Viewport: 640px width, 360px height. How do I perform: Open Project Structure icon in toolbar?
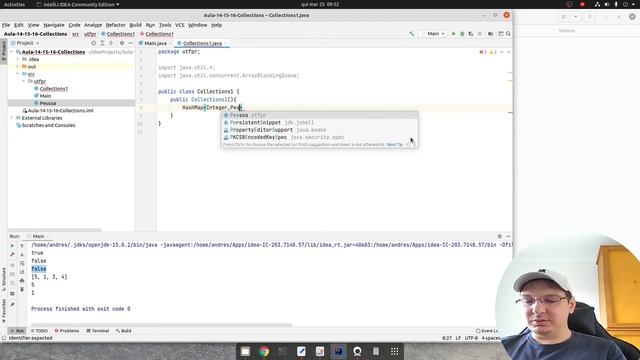tap(491, 34)
